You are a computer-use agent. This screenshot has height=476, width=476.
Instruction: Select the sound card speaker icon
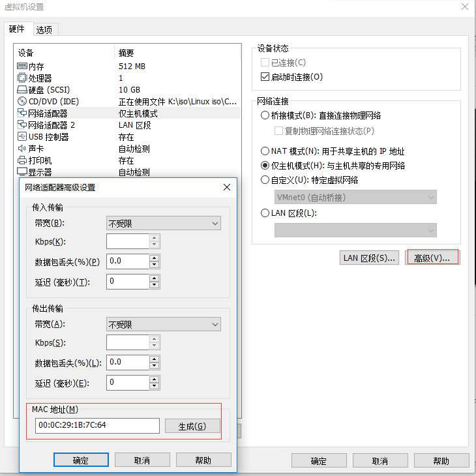(x=22, y=149)
